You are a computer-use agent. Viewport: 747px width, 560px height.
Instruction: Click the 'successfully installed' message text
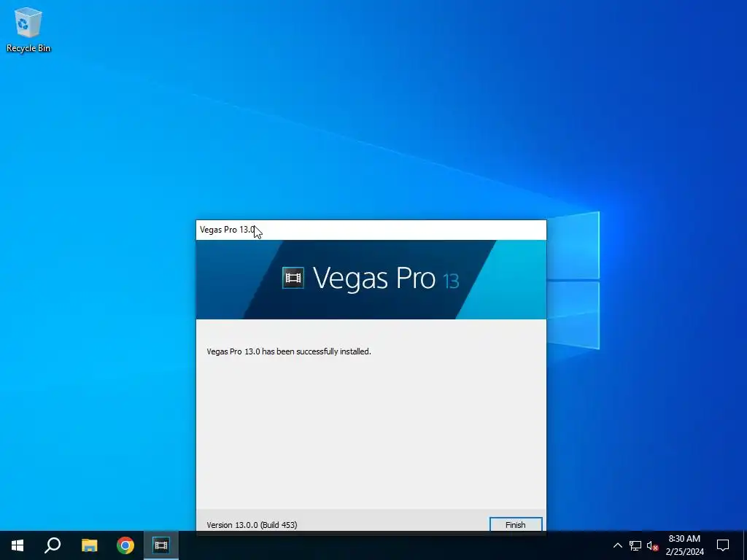pos(289,351)
